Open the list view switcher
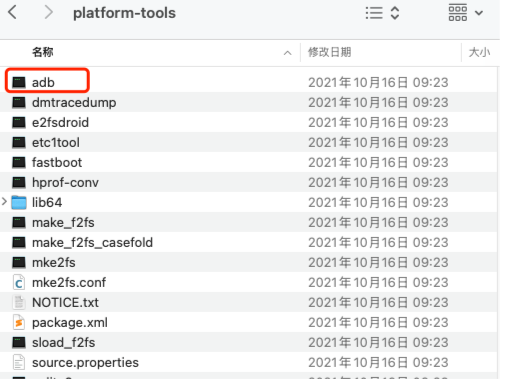The height and width of the screenshot is (379, 506). click(x=382, y=13)
